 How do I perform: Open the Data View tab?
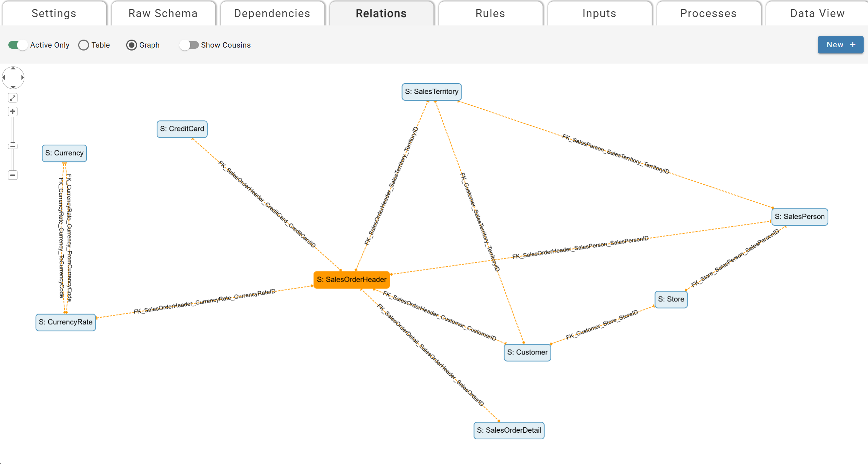pos(817,13)
